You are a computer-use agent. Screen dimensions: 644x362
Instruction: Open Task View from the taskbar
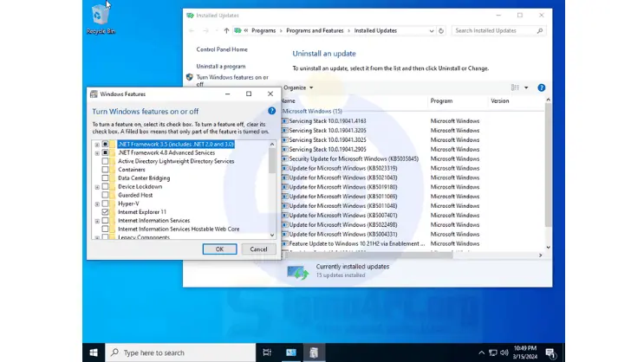click(267, 352)
